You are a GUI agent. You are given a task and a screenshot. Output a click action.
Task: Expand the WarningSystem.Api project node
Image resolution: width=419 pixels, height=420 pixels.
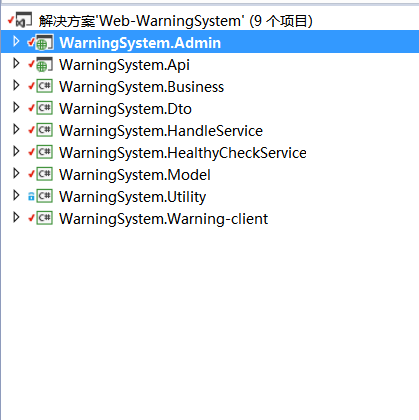point(16,63)
